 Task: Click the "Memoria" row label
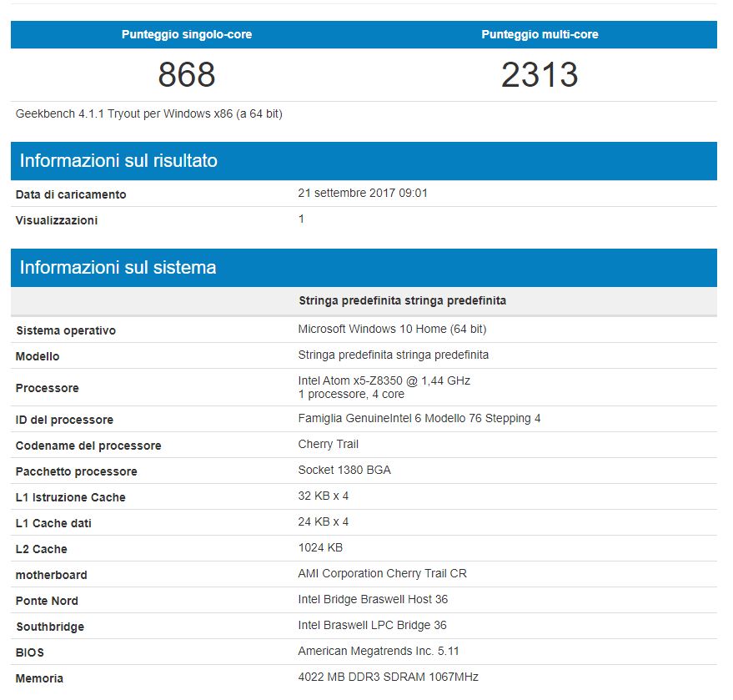point(39,678)
